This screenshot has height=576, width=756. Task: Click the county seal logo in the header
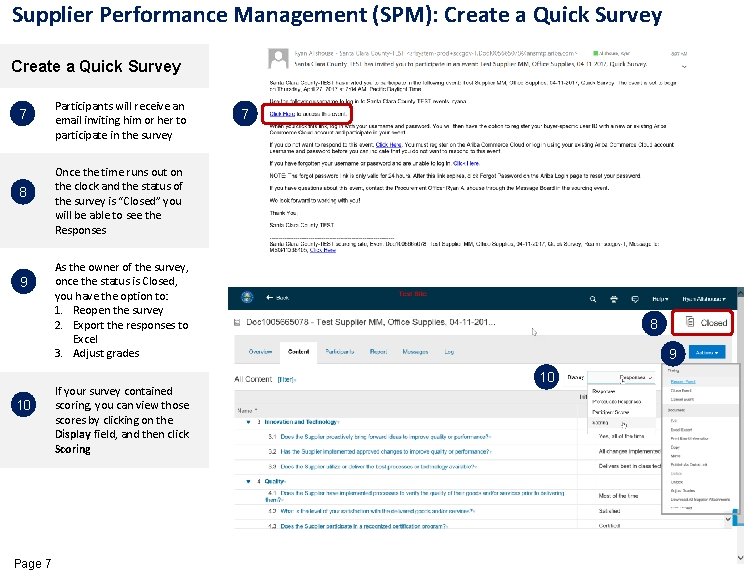coord(247,297)
